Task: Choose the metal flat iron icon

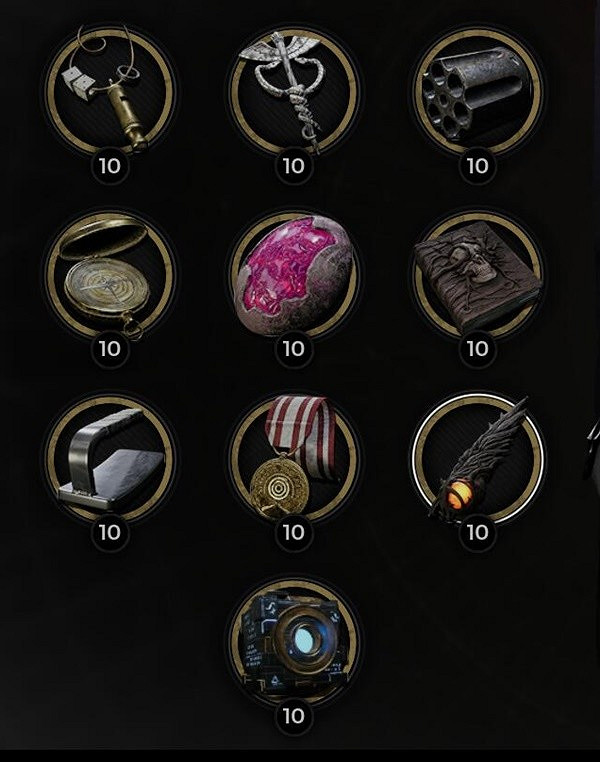Action: (x=110, y=458)
